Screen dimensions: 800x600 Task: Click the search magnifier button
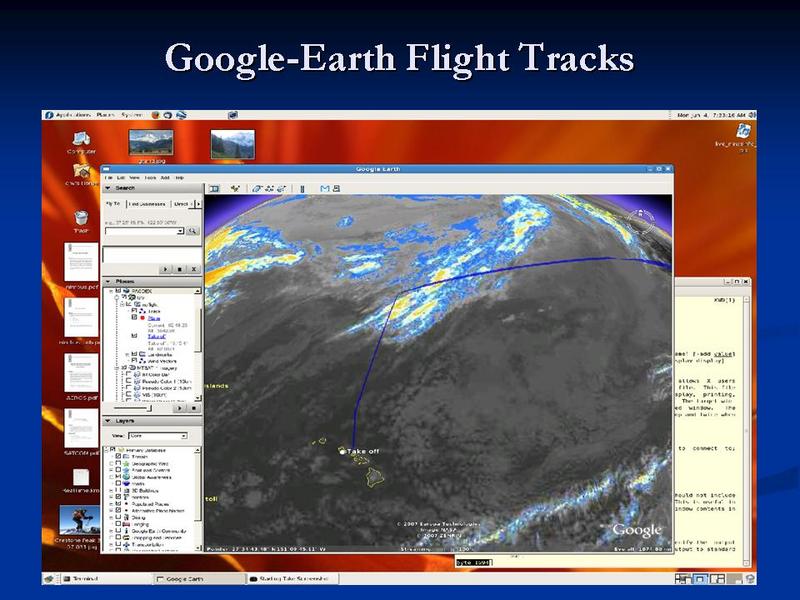pyautogui.click(x=192, y=231)
